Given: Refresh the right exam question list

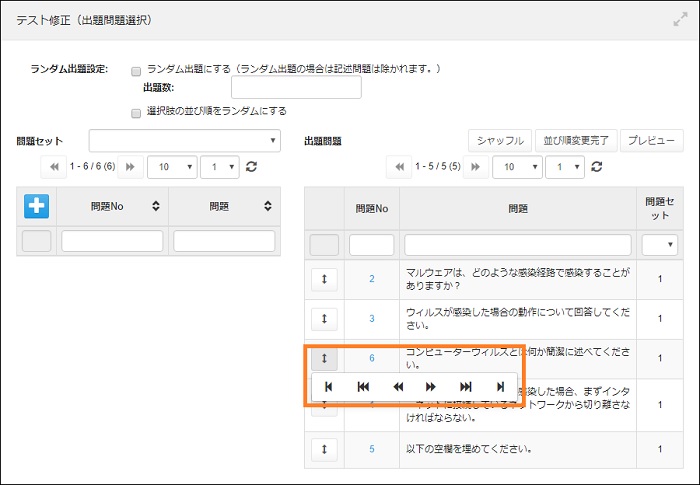Looking at the screenshot, I should tap(597, 167).
